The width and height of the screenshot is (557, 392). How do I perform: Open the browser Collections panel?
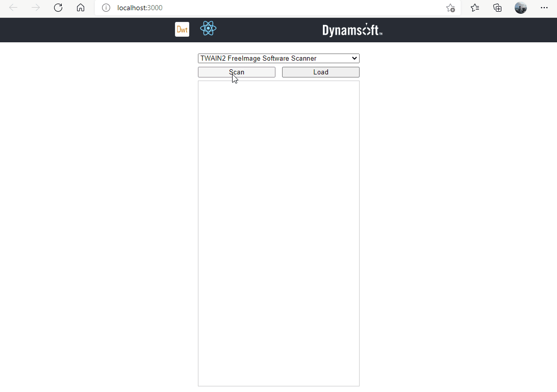[497, 8]
